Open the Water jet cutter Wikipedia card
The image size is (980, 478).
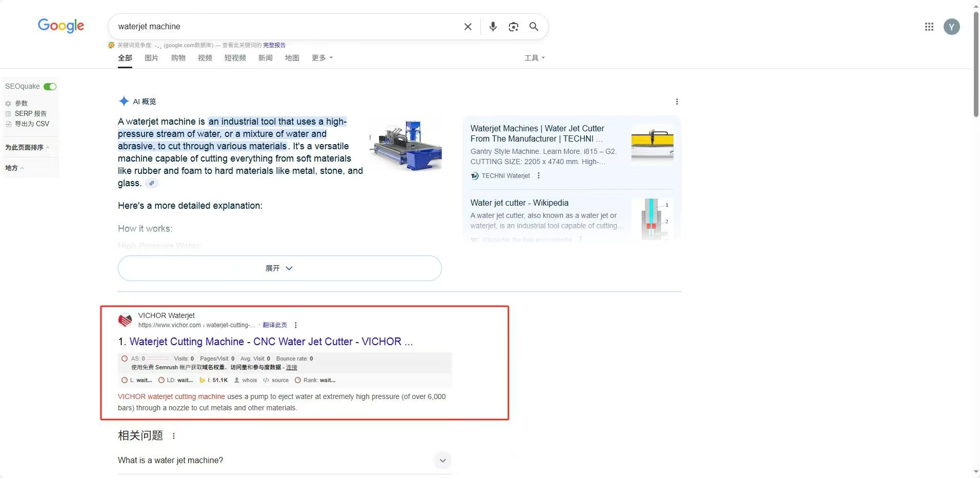[x=519, y=203]
